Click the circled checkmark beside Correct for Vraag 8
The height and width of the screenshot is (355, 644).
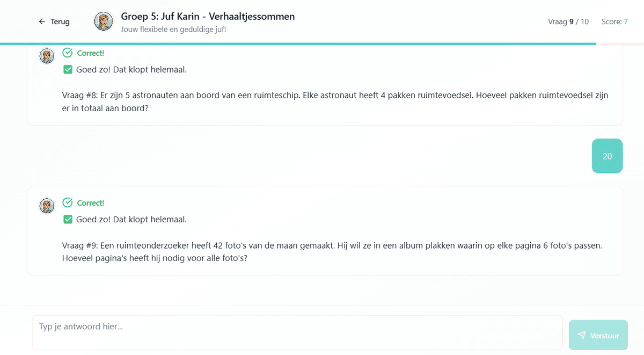pyautogui.click(x=68, y=53)
